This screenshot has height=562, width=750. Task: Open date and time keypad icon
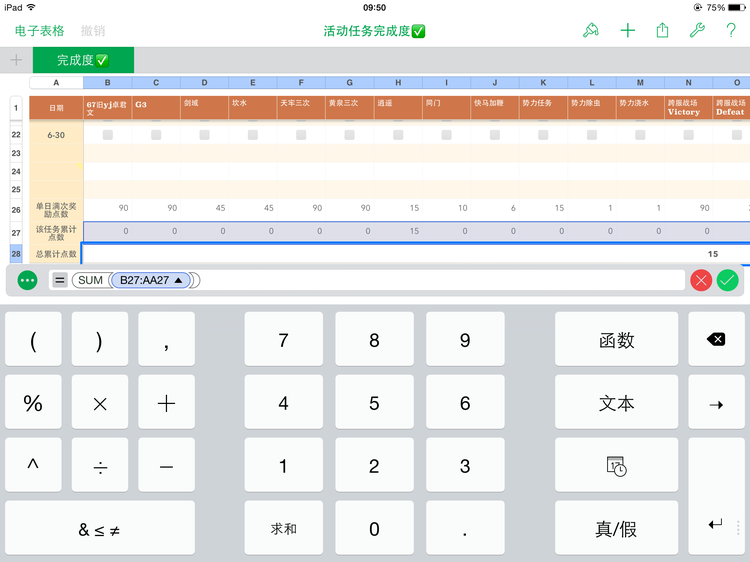coord(616,465)
